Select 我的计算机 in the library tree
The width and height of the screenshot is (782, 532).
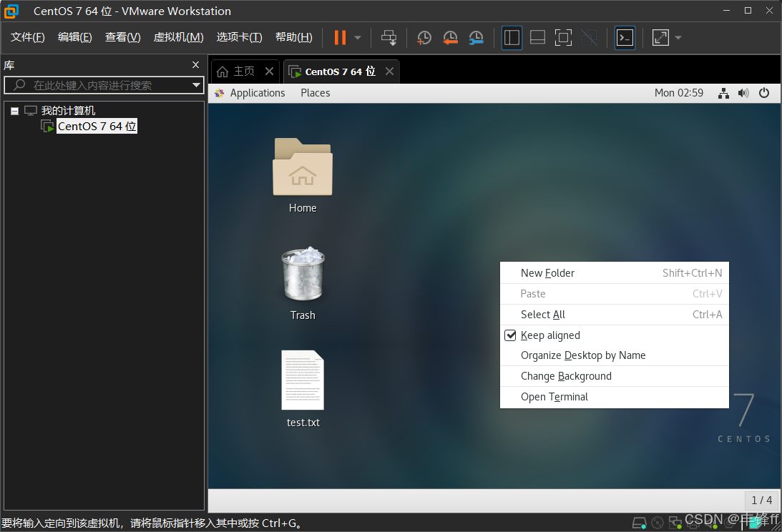click(x=68, y=111)
